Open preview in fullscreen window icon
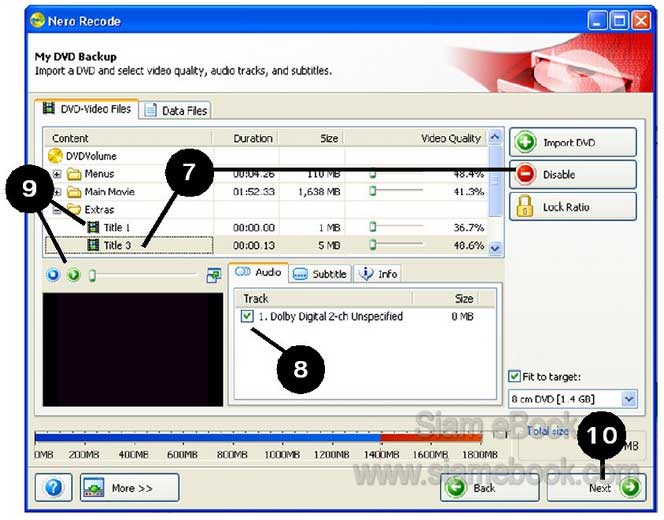This screenshot has width=664, height=520. [213, 275]
